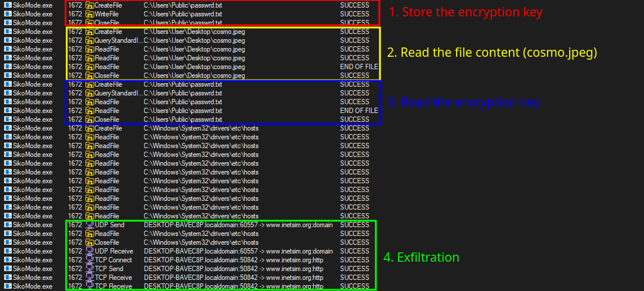Click the network icon beside TCP Connect
Screen dimensions: 644x291
(x=90, y=260)
